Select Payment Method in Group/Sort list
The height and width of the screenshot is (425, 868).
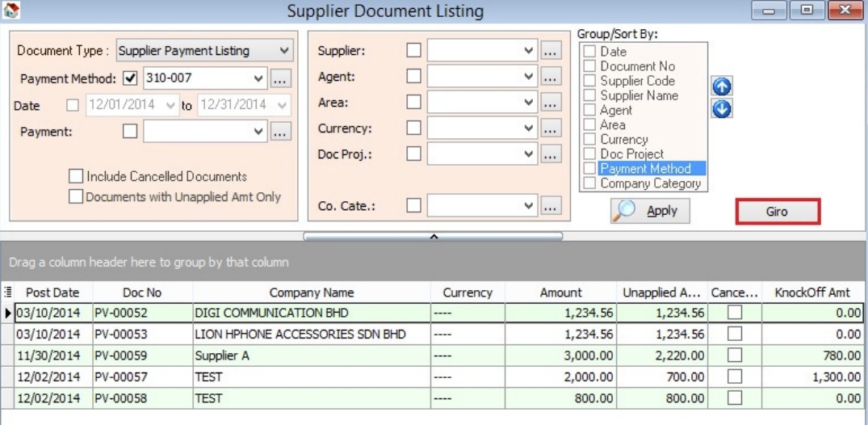point(645,169)
